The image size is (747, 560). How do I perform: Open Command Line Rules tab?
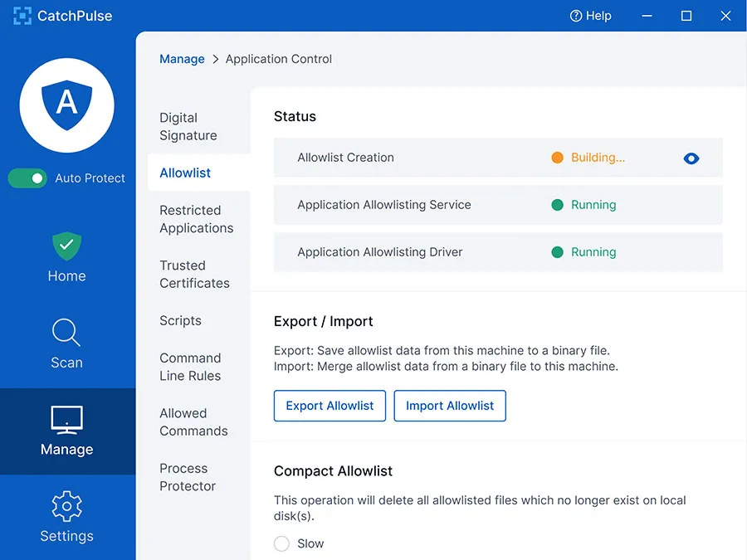(190, 367)
